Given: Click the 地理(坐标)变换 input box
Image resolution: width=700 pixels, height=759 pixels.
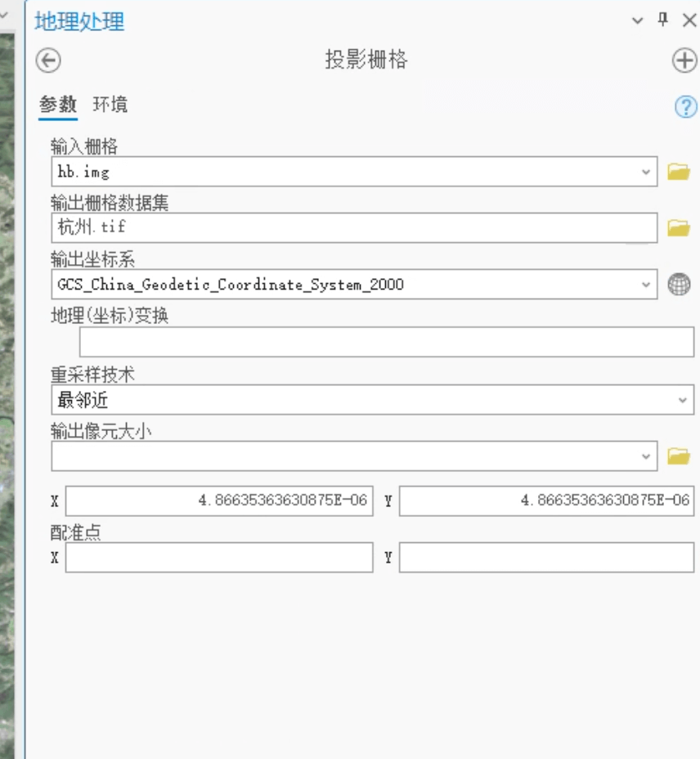Looking at the screenshot, I should [386, 342].
